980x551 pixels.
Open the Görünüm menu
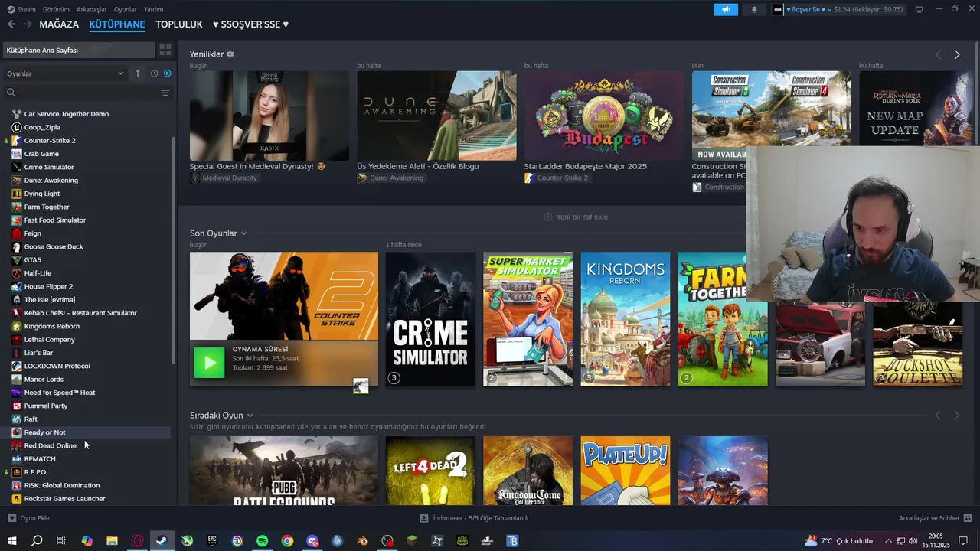56,9
